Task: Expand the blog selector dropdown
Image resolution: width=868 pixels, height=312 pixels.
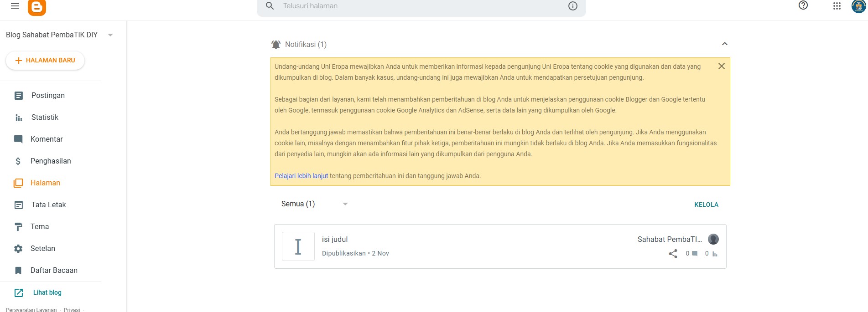Action: click(110, 35)
